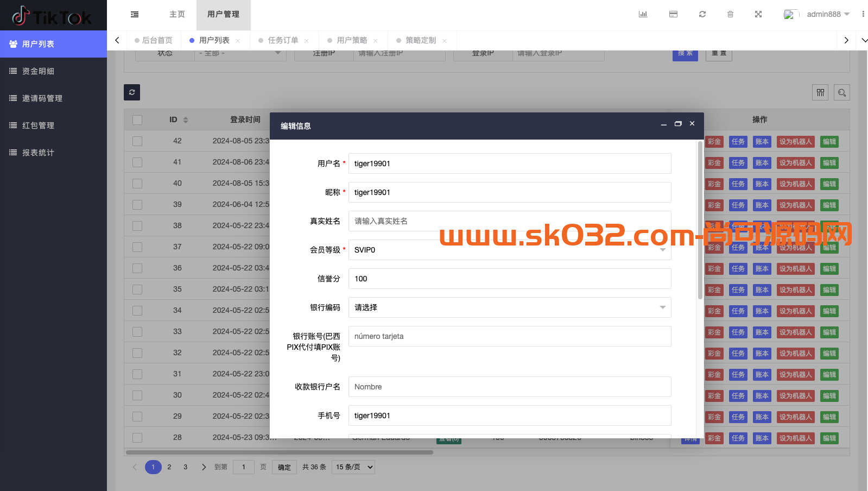Screen dimensions: 868x491
Task: Check the row checkbox for ID 36
Action: point(137,268)
